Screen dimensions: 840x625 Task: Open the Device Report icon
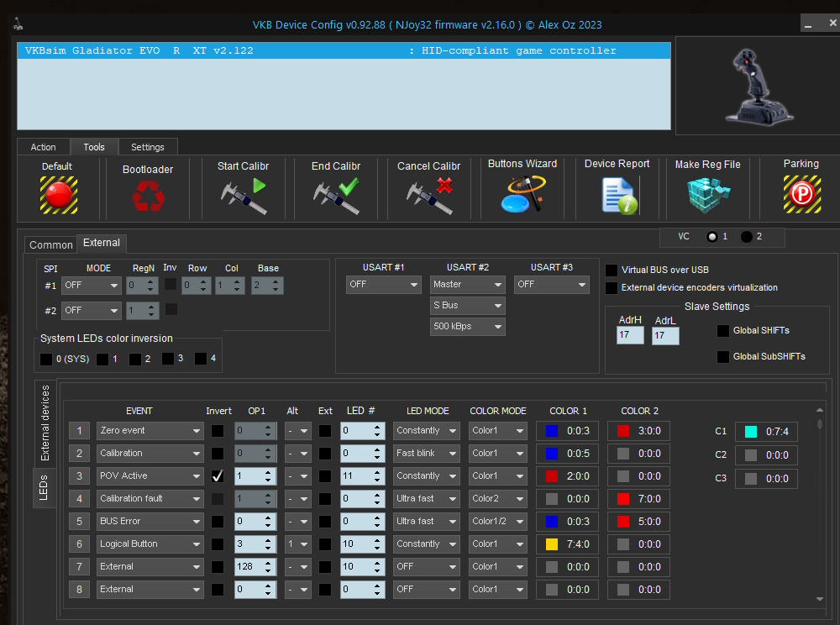pyautogui.click(x=617, y=194)
